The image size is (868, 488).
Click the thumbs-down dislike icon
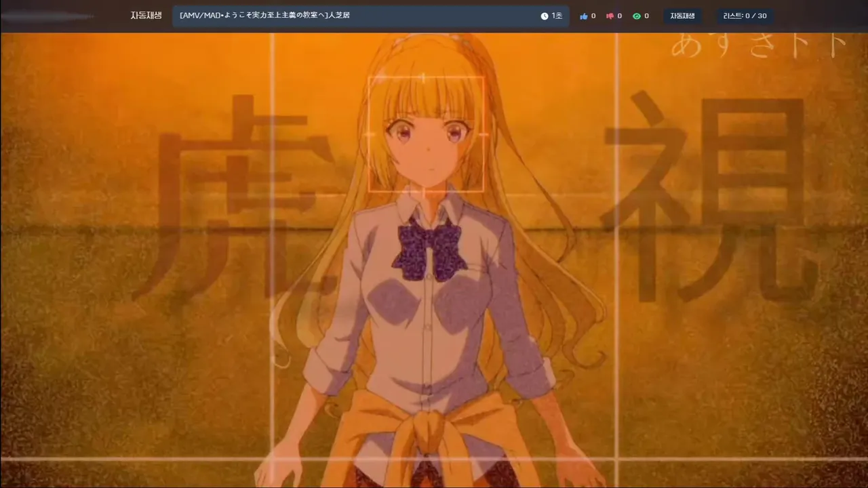[x=610, y=16]
